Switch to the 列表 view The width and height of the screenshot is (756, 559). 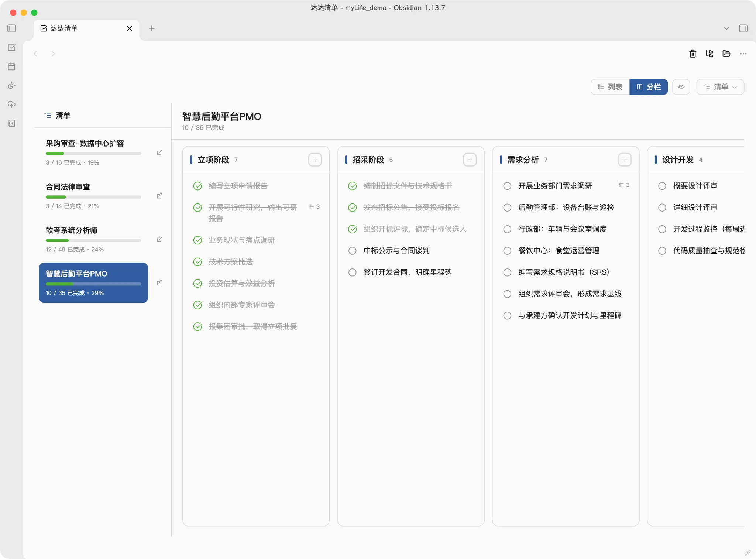(610, 87)
